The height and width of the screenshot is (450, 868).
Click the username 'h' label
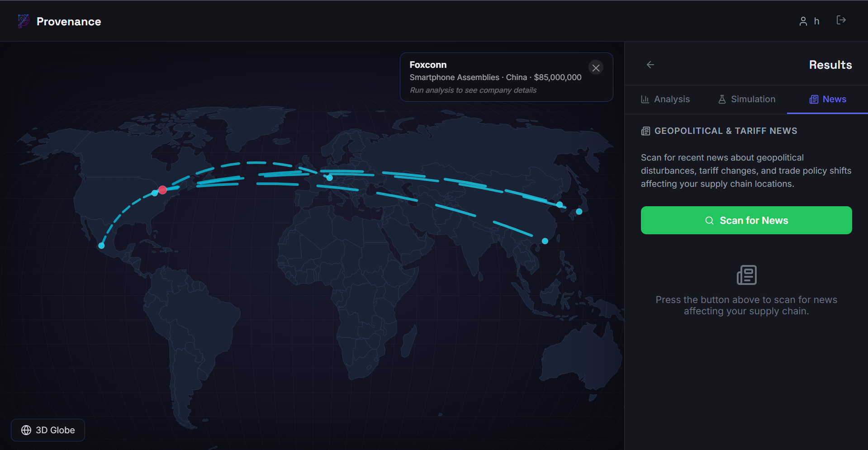816,21
